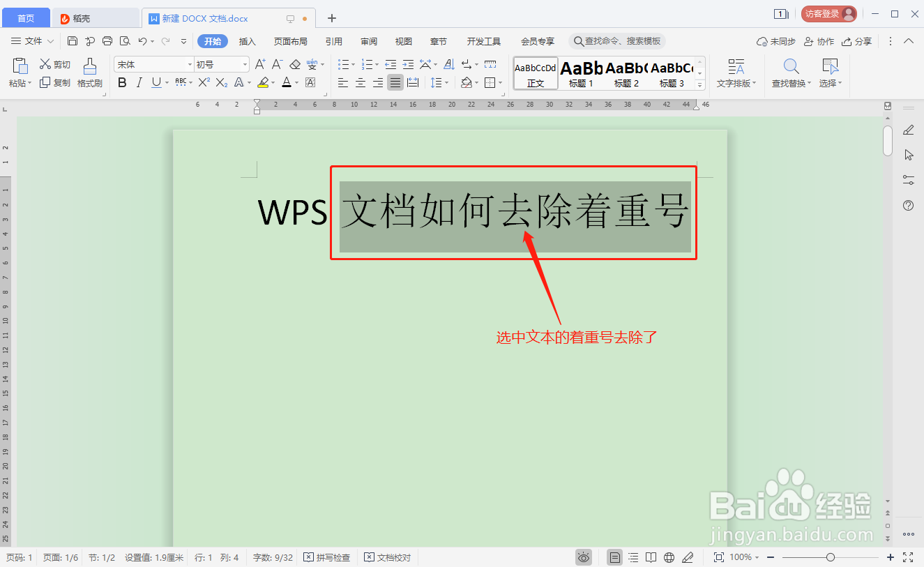This screenshot has height=567, width=924.
Task: Click Spell Check (拼写检查) in status bar
Action: (x=327, y=557)
